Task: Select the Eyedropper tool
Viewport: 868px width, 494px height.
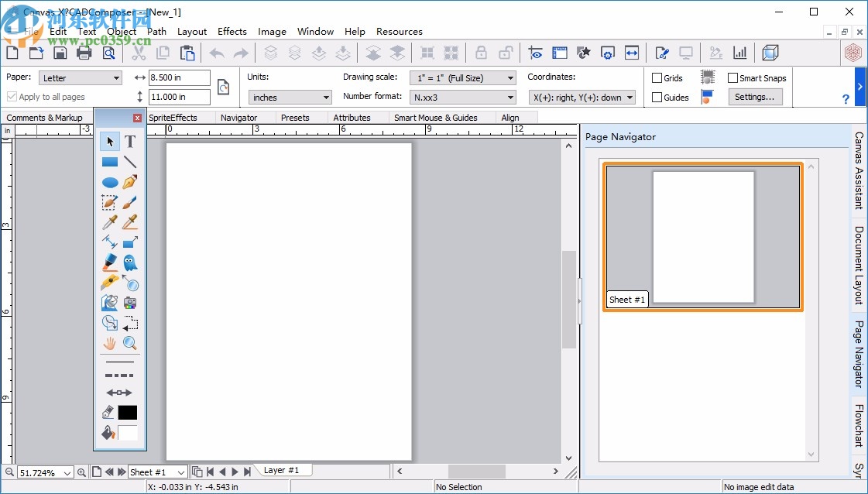Action: 109,222
